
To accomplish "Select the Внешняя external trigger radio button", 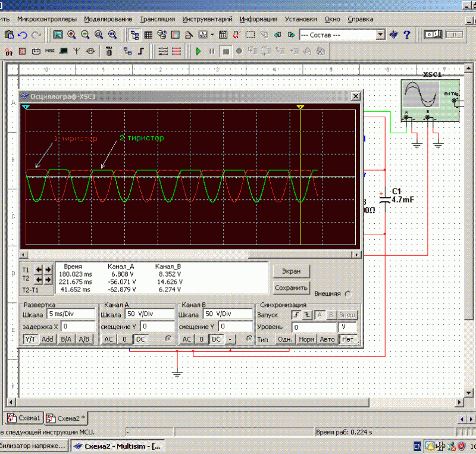I will coord(348,293).
